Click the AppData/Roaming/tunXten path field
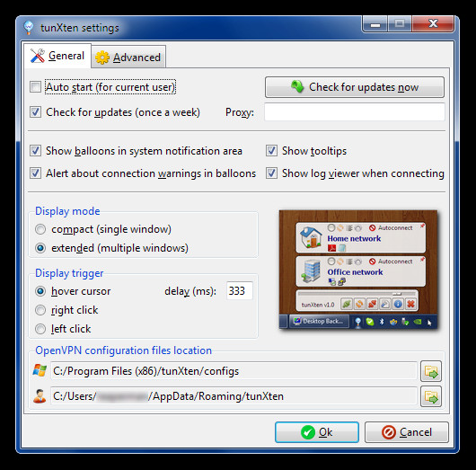This screenshot has height=470, width=476. 234,396
